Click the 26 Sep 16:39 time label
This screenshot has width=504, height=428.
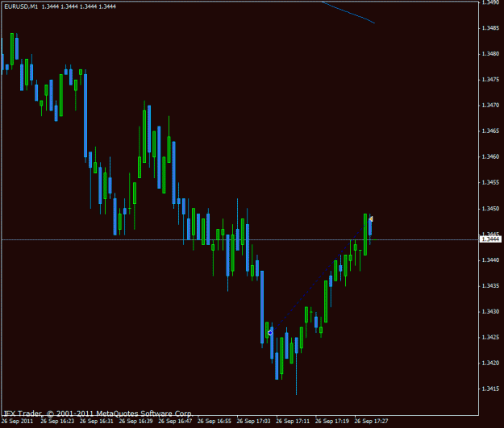135,421
